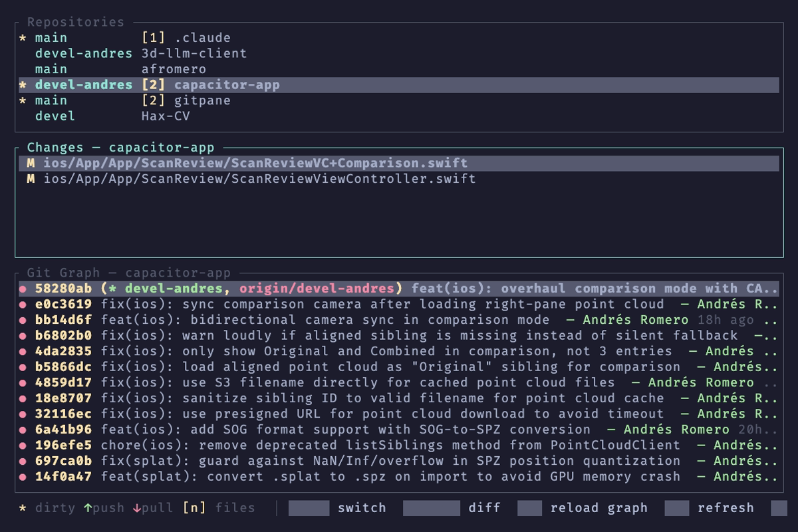Open the afromero repository
This screenshot has height=532, width=798.
173,69
